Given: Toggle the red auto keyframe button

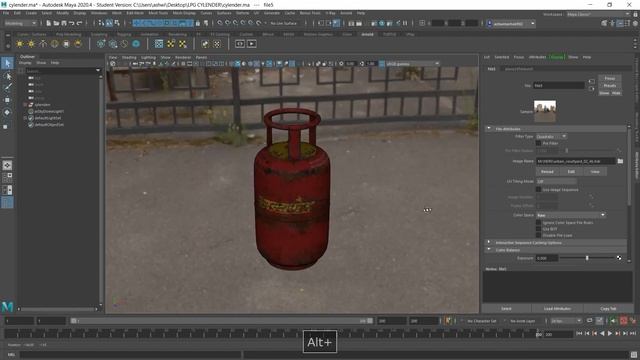Looking at the screenshot, I should tap(623, 321).
